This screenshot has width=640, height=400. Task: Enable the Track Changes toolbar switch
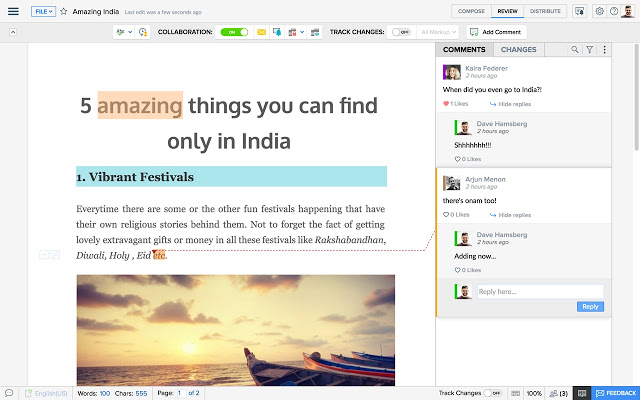[401, 32]
